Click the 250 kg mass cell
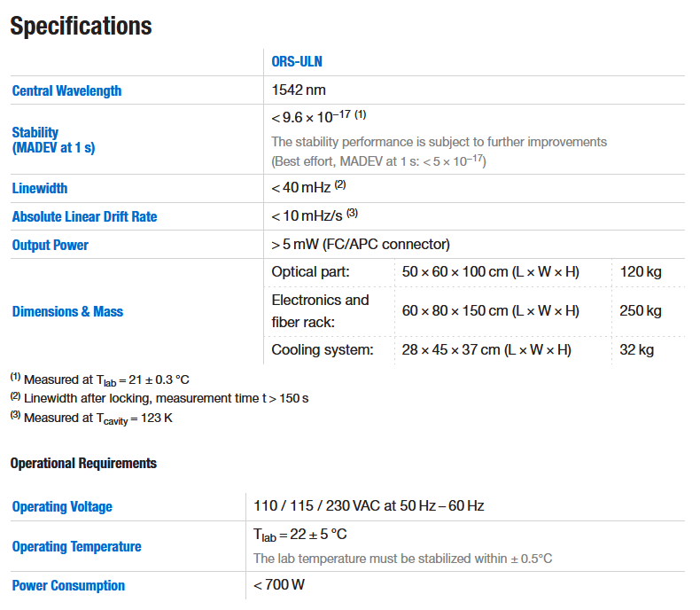700x610 pixels. coord(641,311)
